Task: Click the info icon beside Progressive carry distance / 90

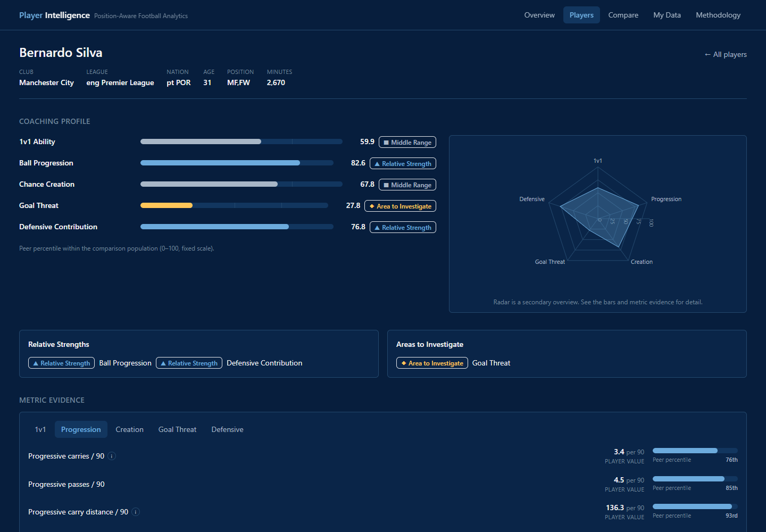Action: [136, 512]
